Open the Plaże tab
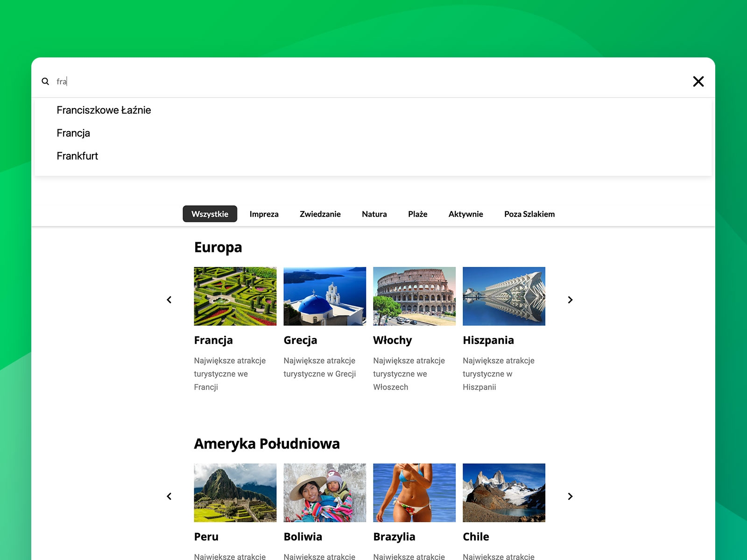This screenshot has width=747, height=560. [x=418, y=214]
